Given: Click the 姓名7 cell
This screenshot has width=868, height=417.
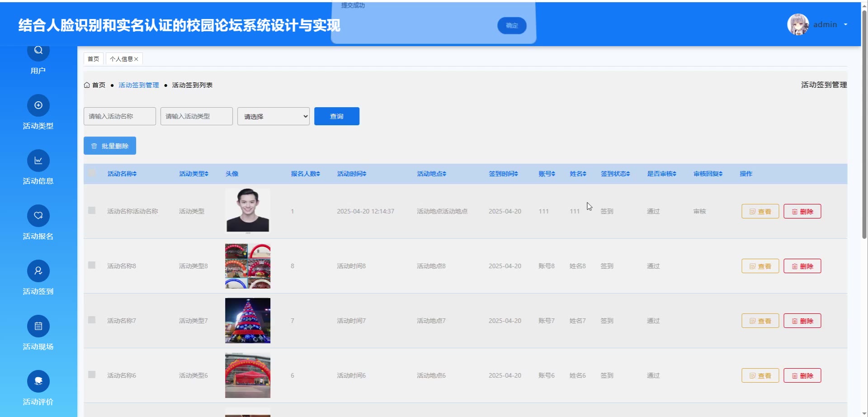Looking at the screenshot, I should point(578,321).
